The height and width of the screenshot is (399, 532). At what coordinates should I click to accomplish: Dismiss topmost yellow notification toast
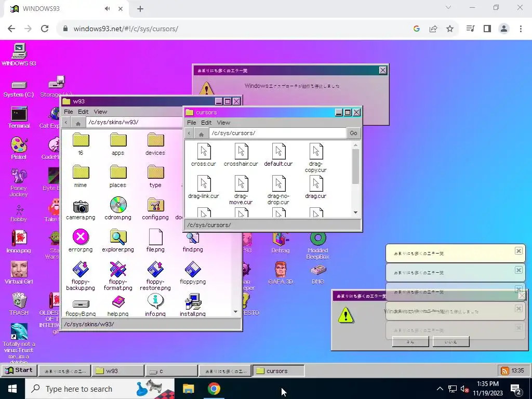tap(518, 251)
